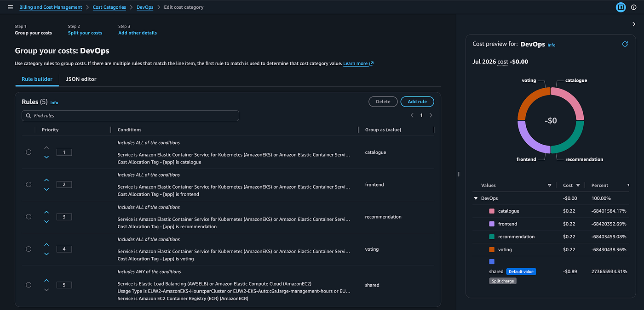Click the shared group value in rule 5
Screen dimensions: 644x310
tap(372, 285)
